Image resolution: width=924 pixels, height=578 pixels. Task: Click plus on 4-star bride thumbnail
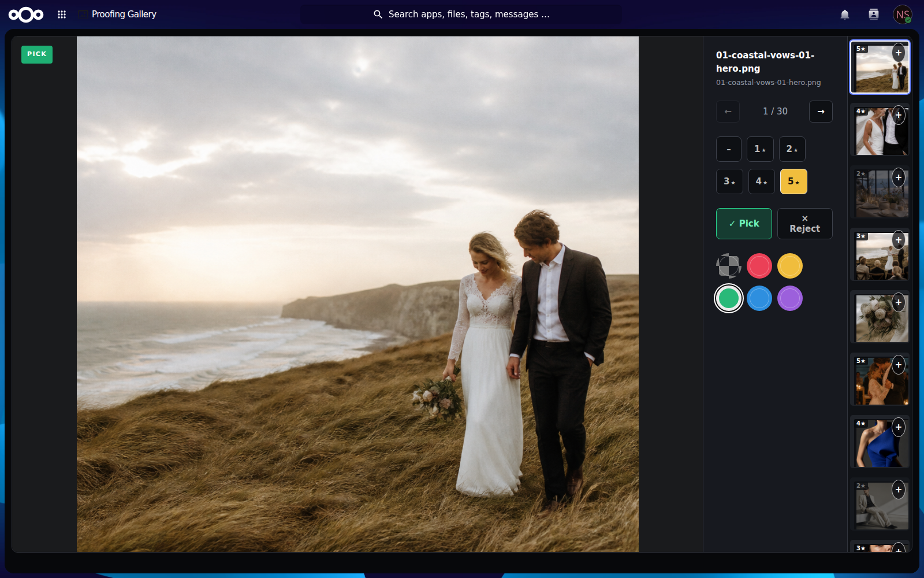pyautogui.click(x=899, y=115)
